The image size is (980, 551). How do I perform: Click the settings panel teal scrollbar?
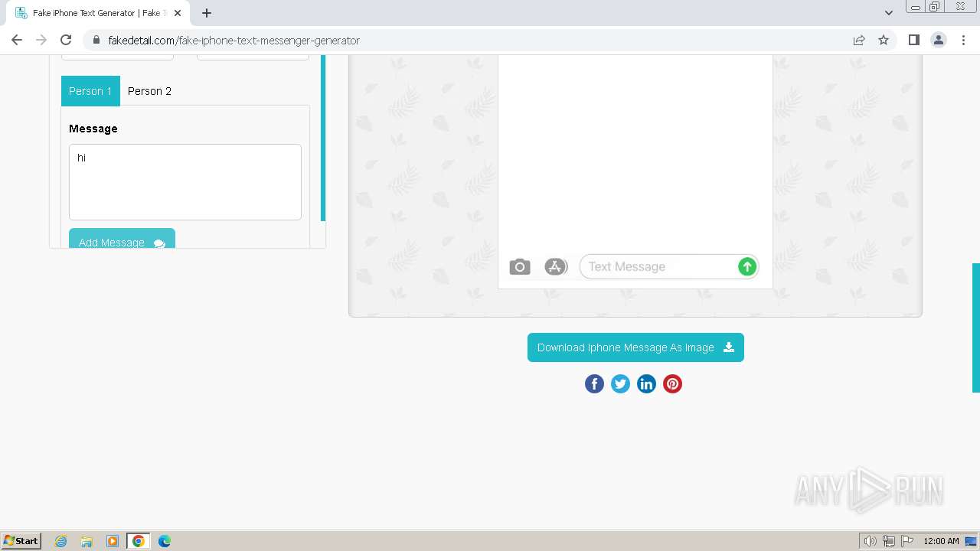[x=323, y=138]
